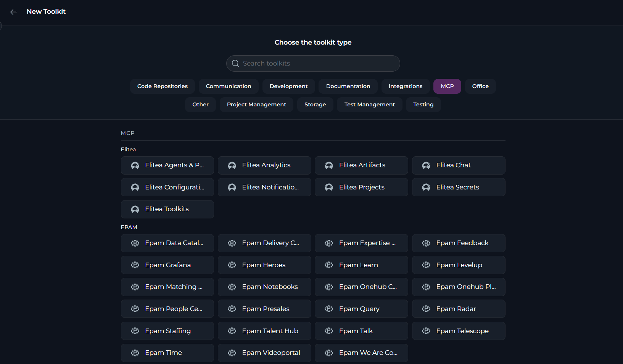
Task: Open the Integrations category
Action: 406,86
